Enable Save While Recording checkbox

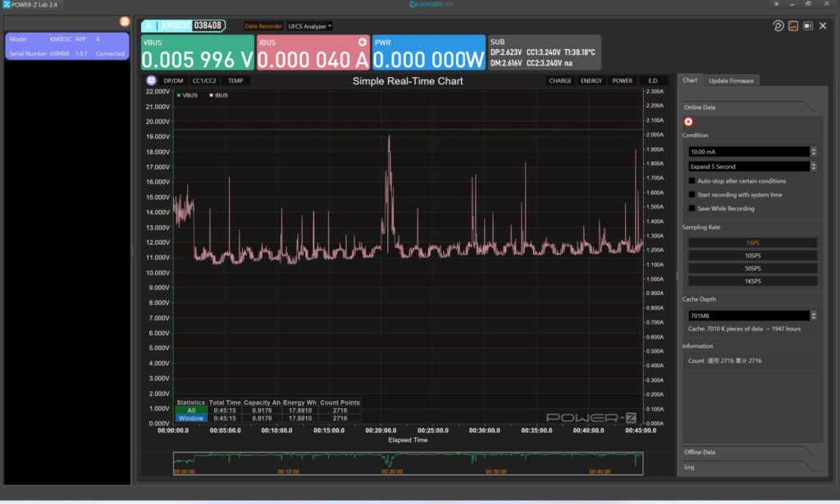692,209
